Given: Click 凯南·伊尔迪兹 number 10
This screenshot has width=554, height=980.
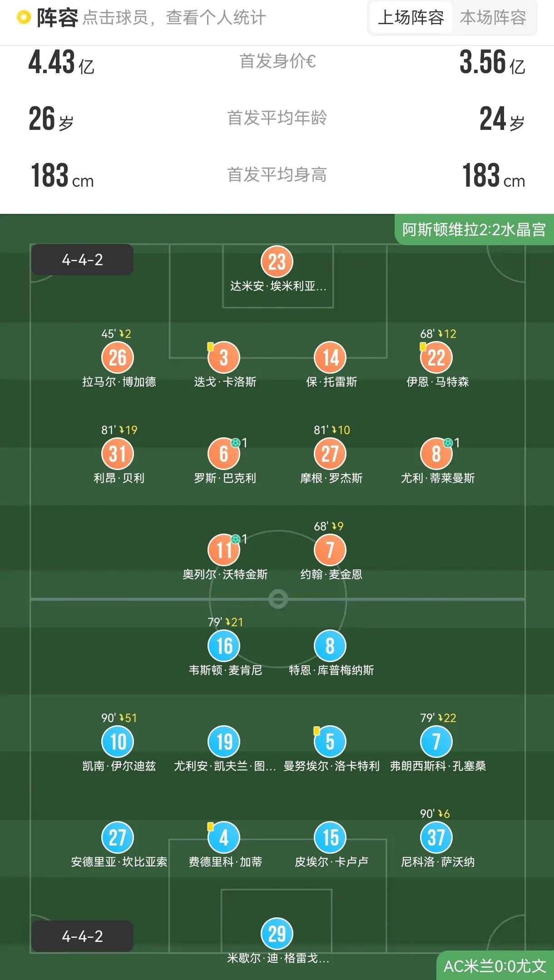Looking at the screenshot, I should (117, 741).
